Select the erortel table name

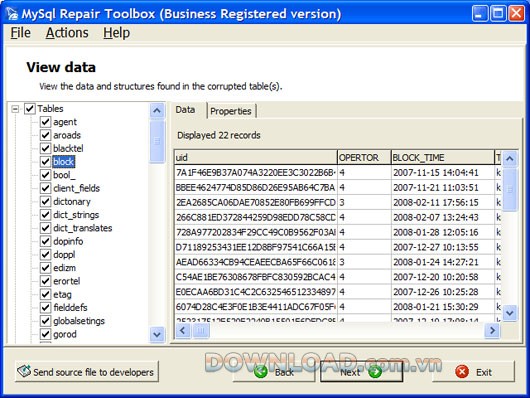67,281
